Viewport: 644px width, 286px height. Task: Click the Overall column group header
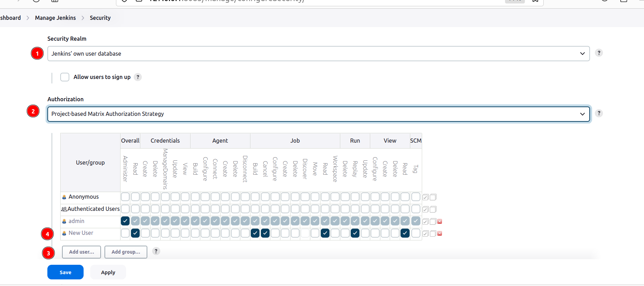[x=130, y=141]
